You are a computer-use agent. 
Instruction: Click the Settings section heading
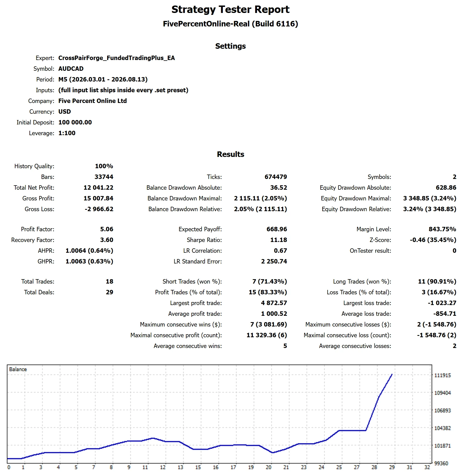[x=231, y=46]
